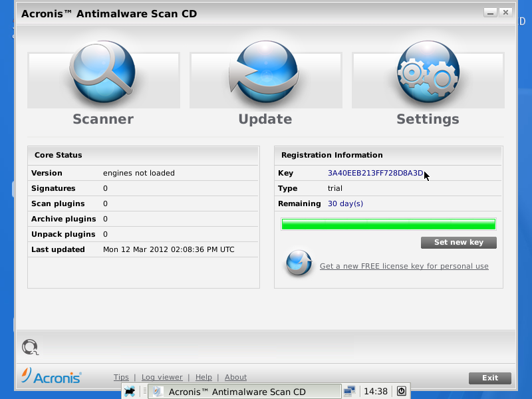Launch the Update globe arrow icon
532x399 pixels.
(x=265, y=72)
